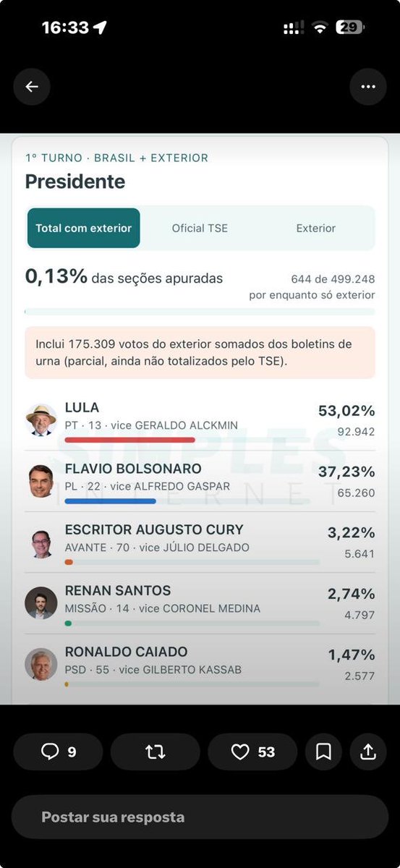
Task: Tap the battery indicator showing 29
Action: [351, 27]
